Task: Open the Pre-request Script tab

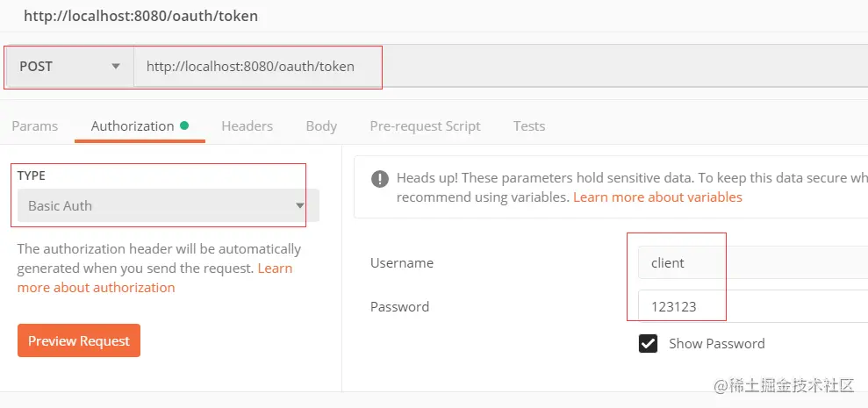Action: point(425,126)
